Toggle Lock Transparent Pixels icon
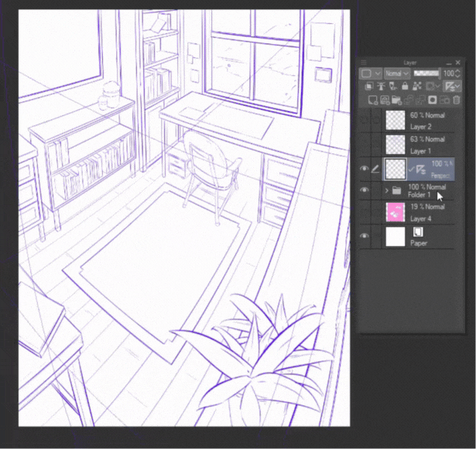Image resolution: width=476 pixels, height=449 pixels. [417, 87]
